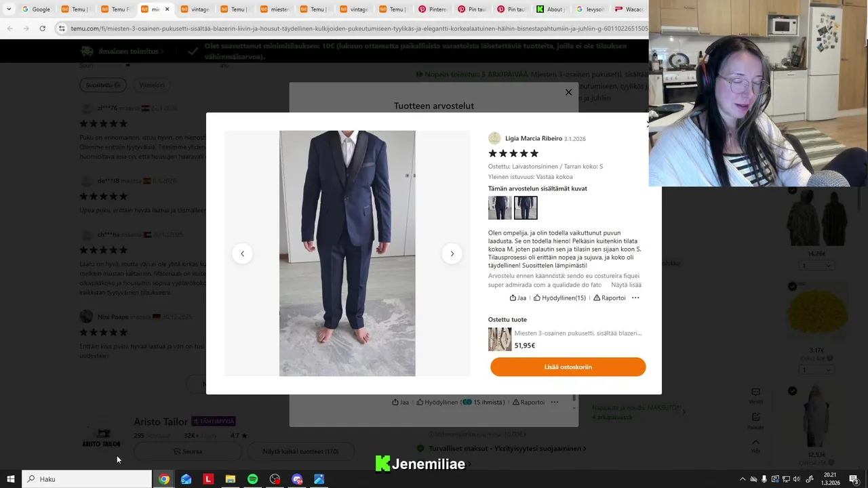Go back in browser
This screenshot has height=488, width=868.
click(x=9, y=28)
